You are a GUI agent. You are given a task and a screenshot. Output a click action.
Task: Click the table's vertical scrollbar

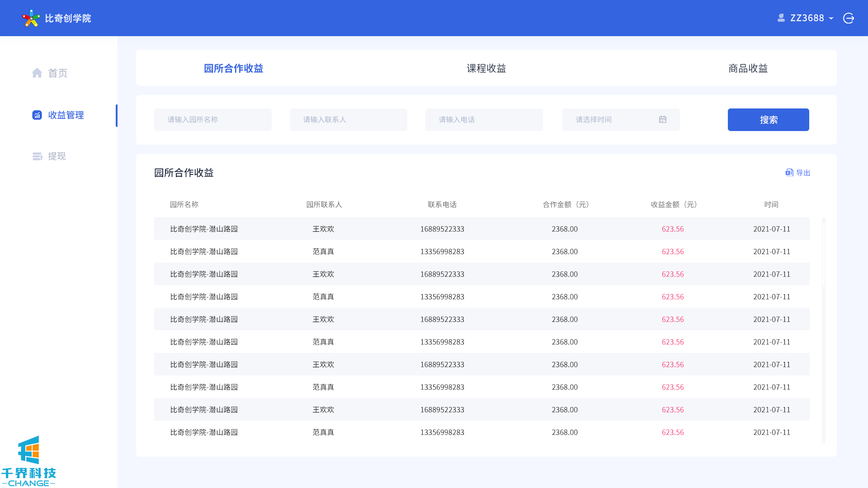tap(823, 253)
